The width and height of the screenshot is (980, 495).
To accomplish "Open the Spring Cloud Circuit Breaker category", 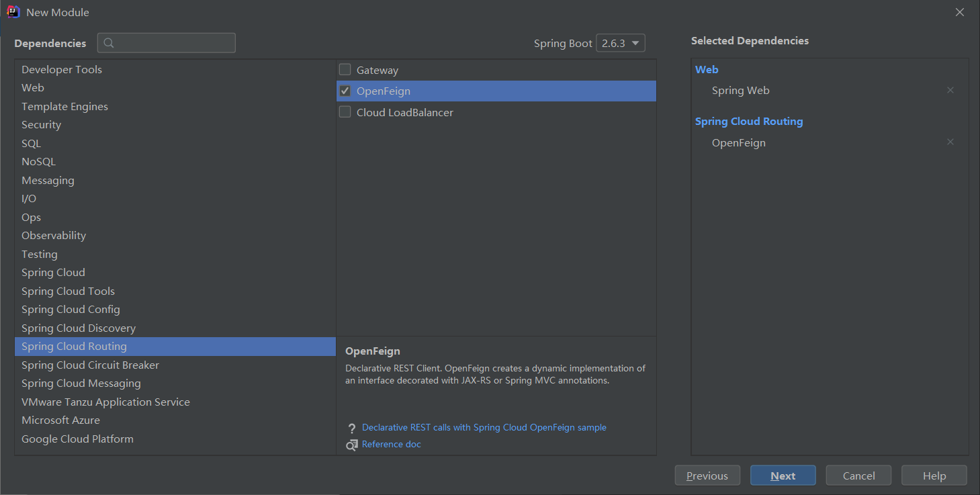I will coord(90,365).
